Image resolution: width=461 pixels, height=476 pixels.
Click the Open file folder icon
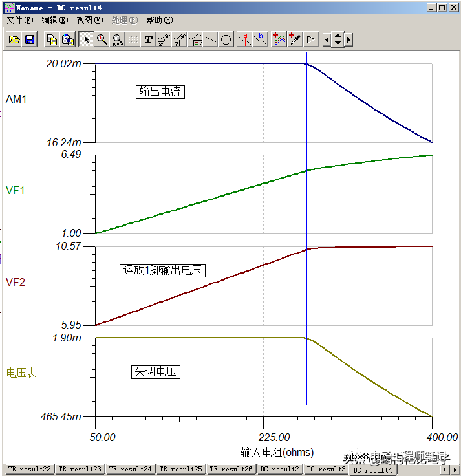point(14,39)
